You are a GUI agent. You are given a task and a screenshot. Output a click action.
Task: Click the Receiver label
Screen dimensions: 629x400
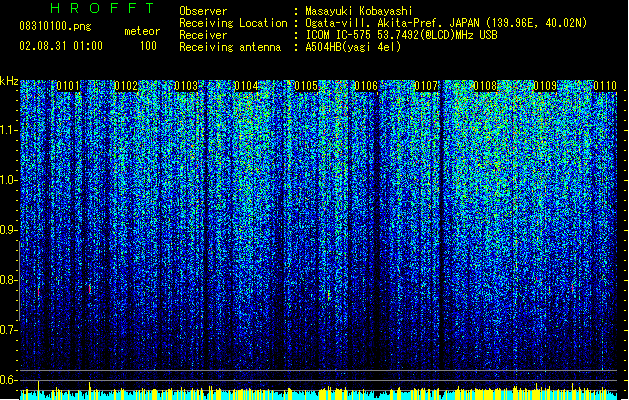pyautogui.click(x=203, y=35)
